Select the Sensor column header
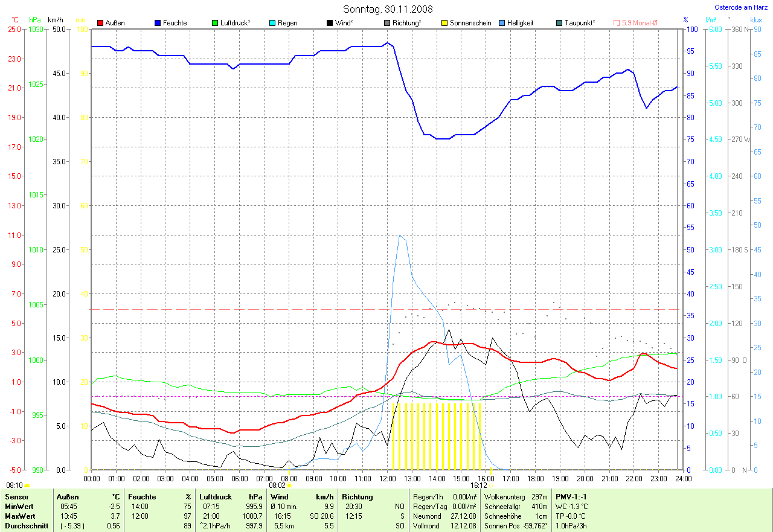The width and height of the screenshot is (773, 532). [x=17, y=496]
